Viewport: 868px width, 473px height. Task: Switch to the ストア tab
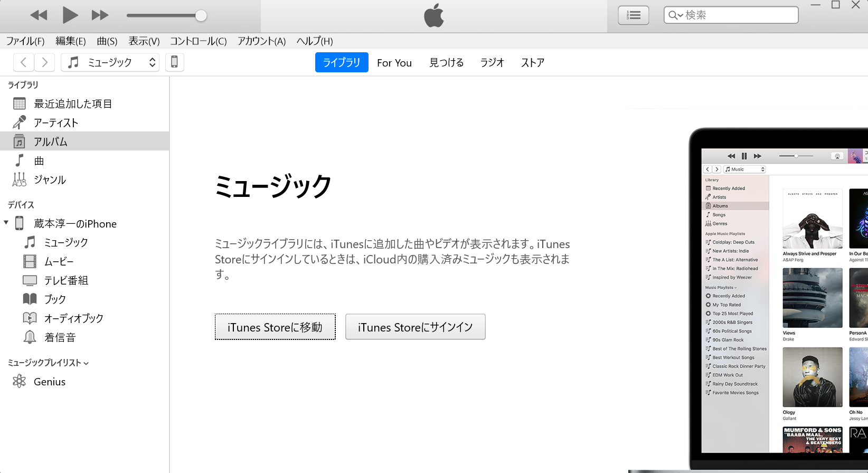tap(533, 63)
